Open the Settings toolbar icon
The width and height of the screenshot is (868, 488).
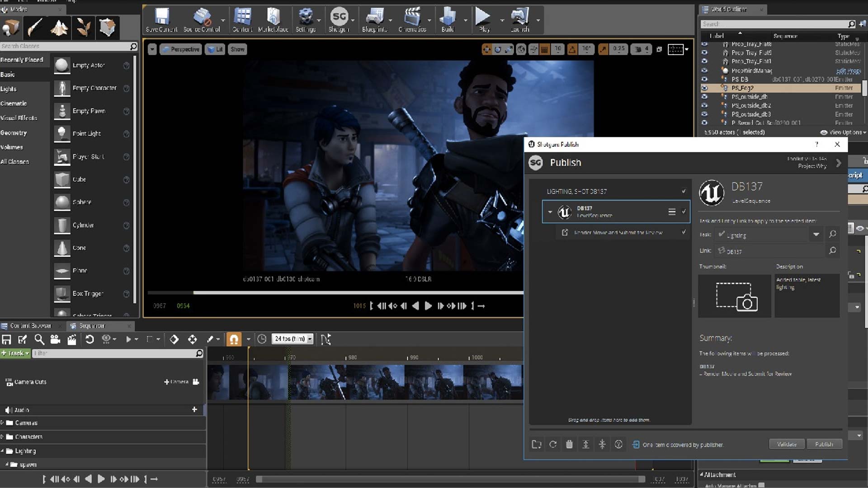coord(306,20)
